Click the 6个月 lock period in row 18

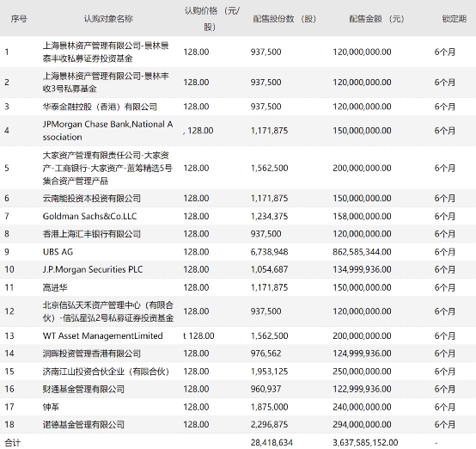pos(445,424)
